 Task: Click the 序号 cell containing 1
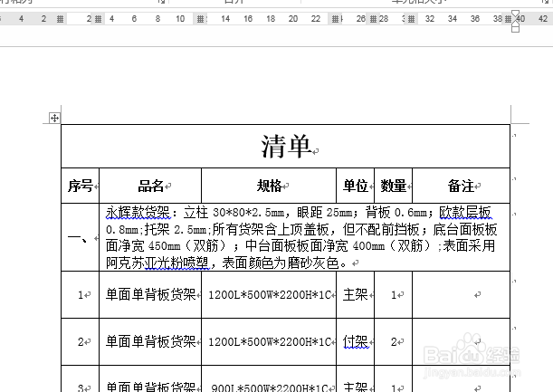point(81,294)
